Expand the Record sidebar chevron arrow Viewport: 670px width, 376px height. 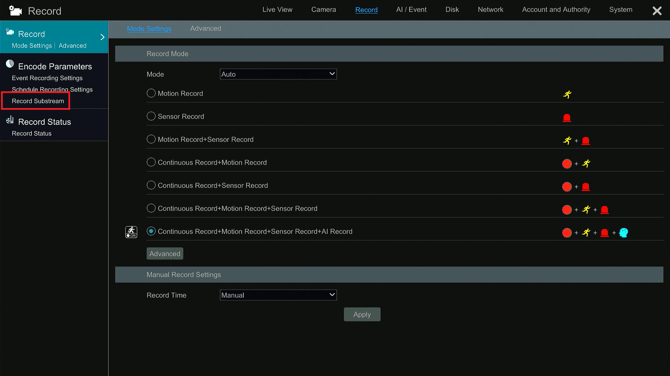click(102, 37)
